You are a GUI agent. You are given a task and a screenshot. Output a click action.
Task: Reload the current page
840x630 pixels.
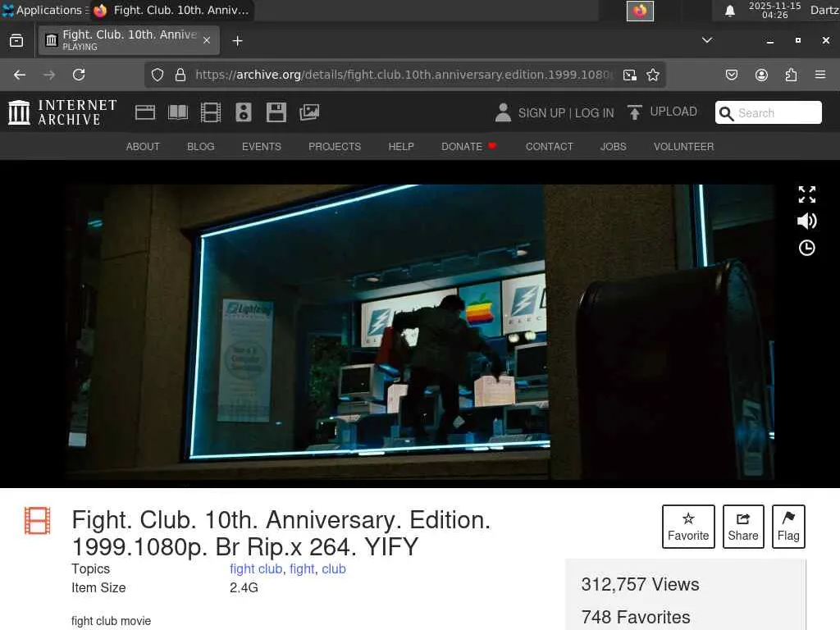(79, 75)
